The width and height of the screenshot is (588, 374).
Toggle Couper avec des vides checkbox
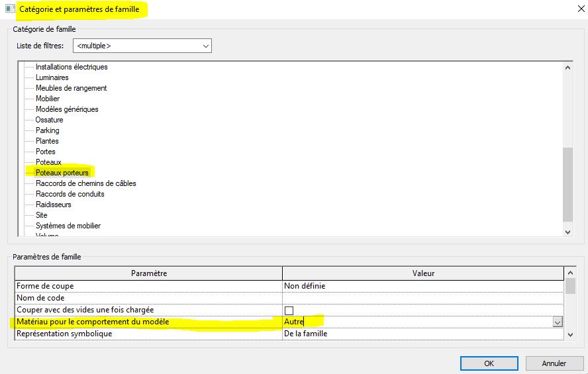(x=289, y=310)
